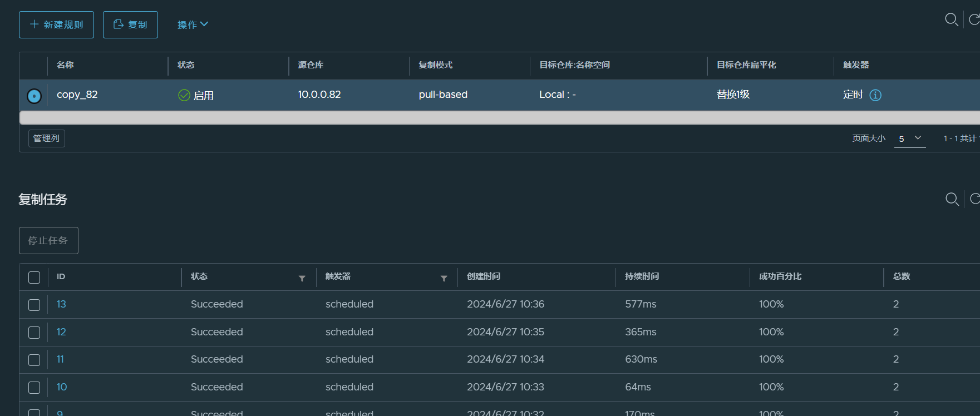Click the ID column header
The width and height of the screenshot is (980, 416).
(x=61, y=276)
